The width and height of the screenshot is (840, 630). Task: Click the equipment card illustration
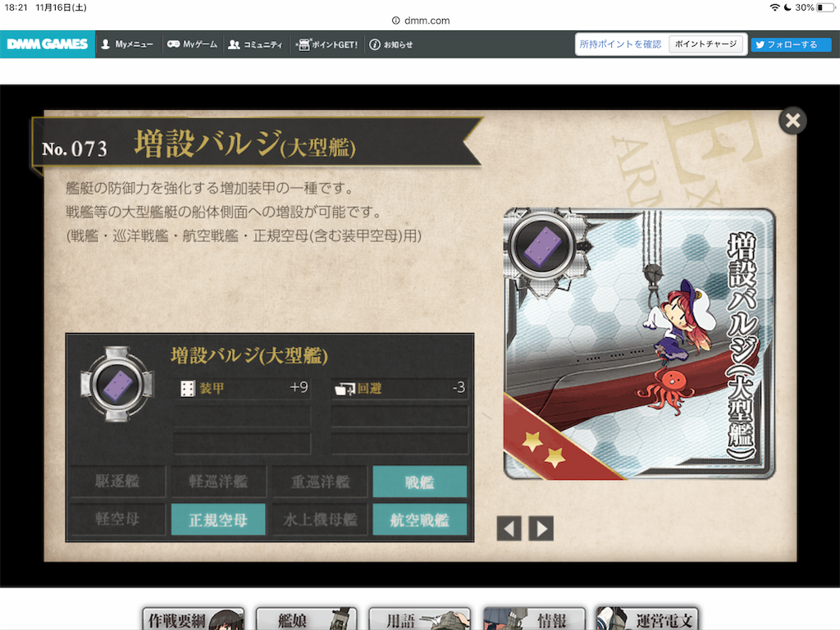[x=639, y=344]
